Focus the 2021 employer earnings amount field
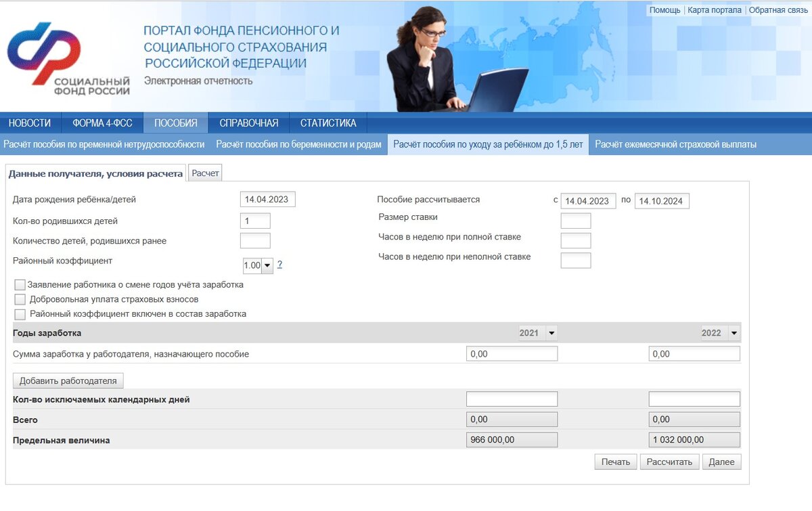Image resolution: width=812 pixels, height=511 pixels. (x=512, y=353)
